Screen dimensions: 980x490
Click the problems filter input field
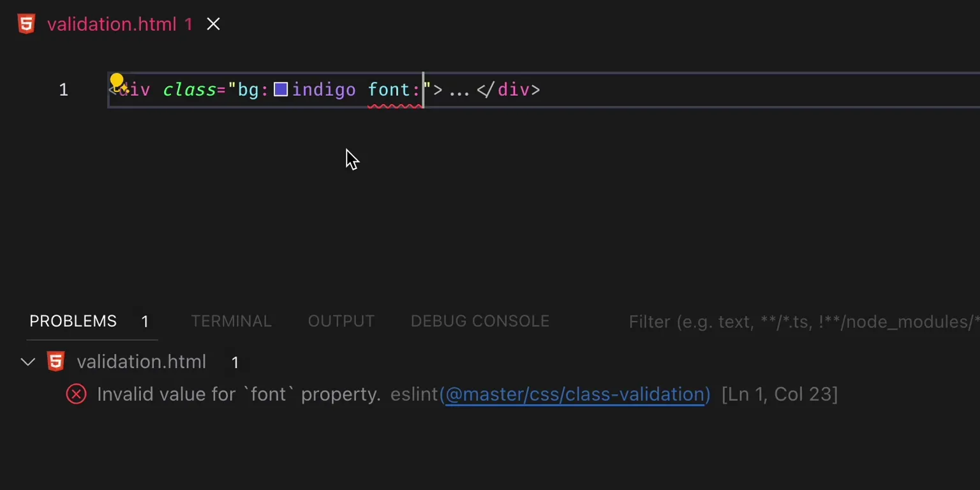(804, 322)
